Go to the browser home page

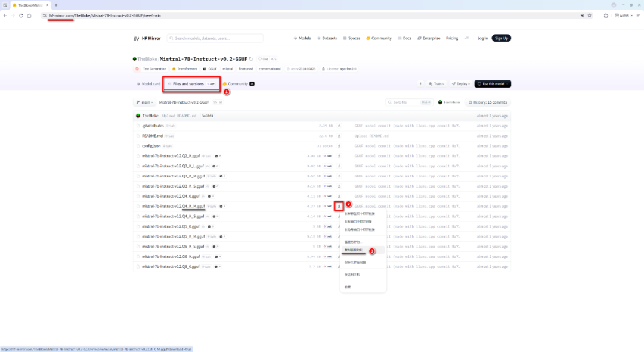click(29, 15)
